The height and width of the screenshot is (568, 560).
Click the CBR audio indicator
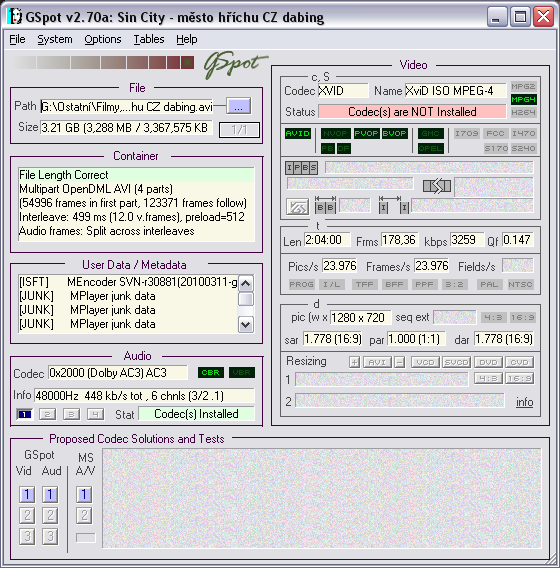click(211, 372)
